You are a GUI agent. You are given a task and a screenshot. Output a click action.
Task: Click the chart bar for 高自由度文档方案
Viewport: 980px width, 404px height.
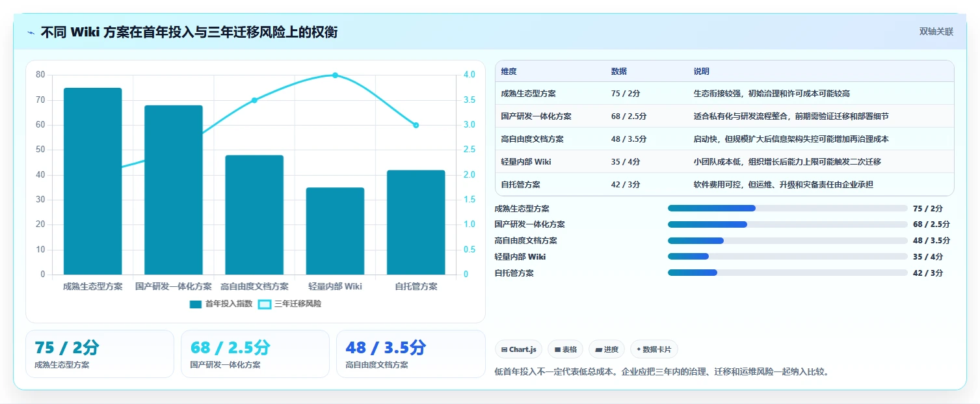(254, 215)
